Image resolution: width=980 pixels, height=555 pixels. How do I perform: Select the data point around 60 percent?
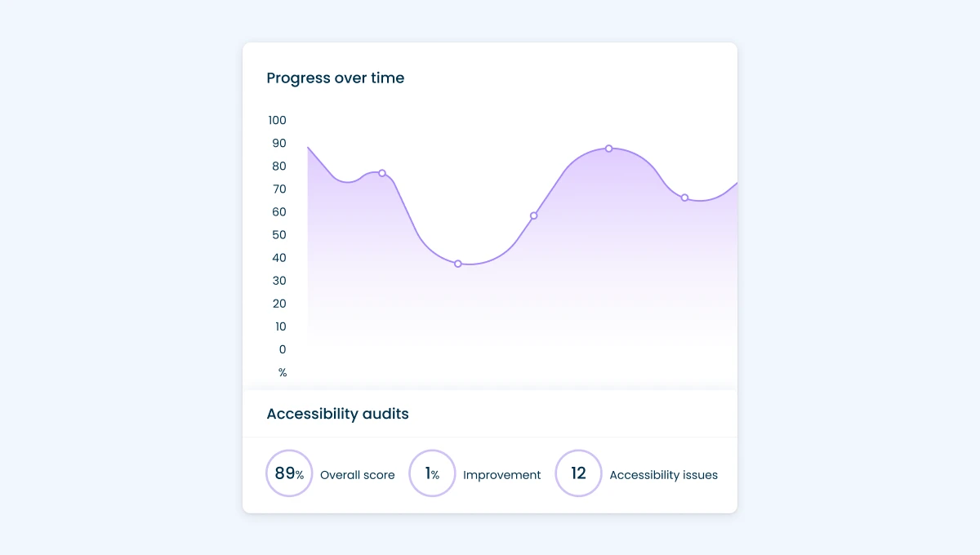[535, 215]
